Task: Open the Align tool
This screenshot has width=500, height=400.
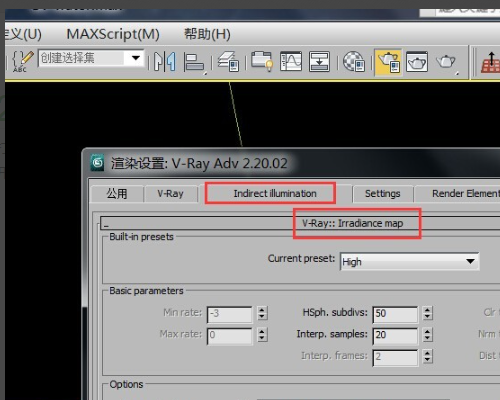Action: tap(194, 62)
